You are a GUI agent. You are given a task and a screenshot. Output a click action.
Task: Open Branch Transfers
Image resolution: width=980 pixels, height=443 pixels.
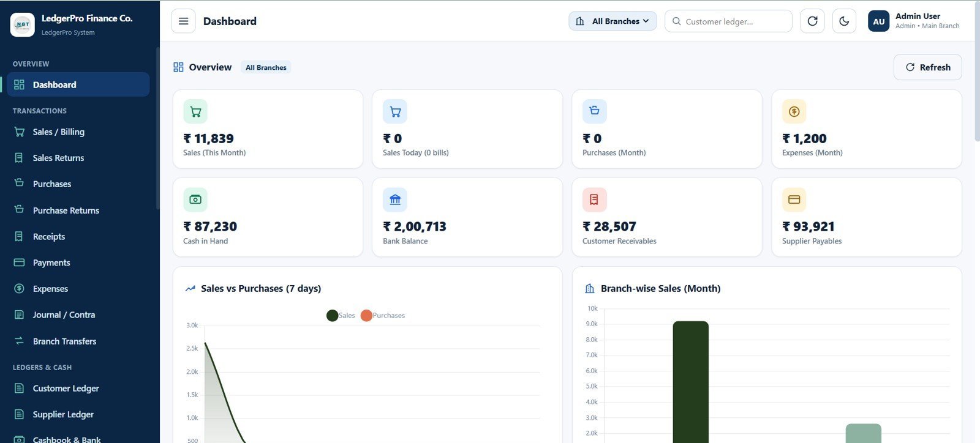[x=78, y=341]
